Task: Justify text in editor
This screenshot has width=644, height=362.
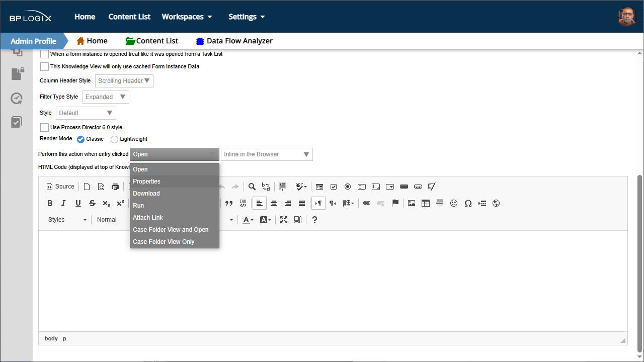Action: point(302,204)
